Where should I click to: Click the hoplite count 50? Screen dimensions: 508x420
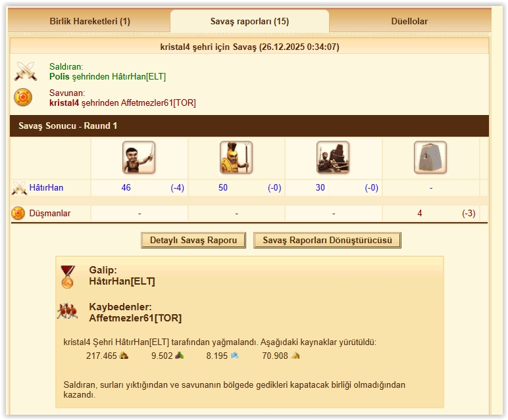[223, 188]
